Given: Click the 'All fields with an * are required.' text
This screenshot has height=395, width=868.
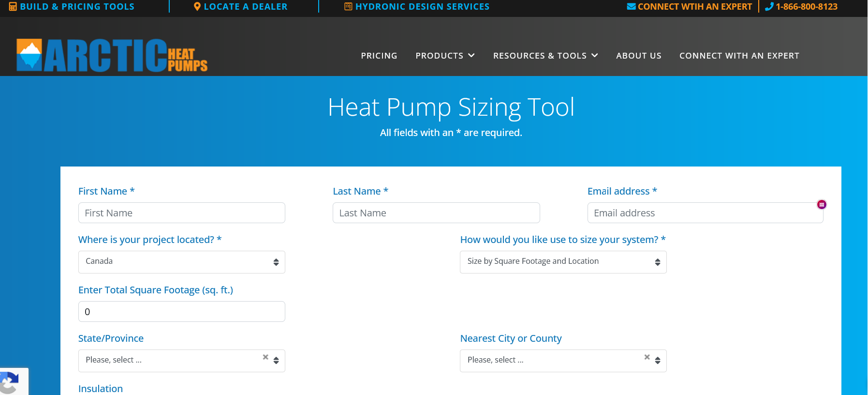Looking at the screenshot, I should (x=451, y=133).
